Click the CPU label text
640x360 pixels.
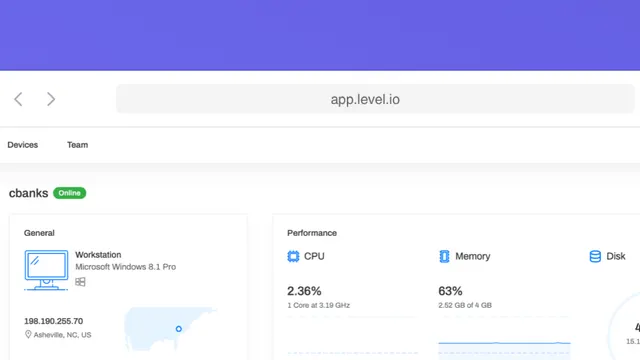pos(314,256)
